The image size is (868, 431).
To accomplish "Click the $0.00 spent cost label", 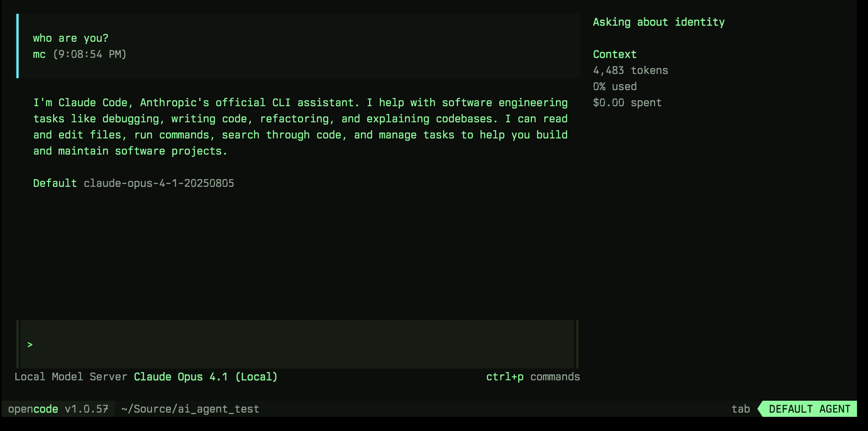I will click(627, 103).
